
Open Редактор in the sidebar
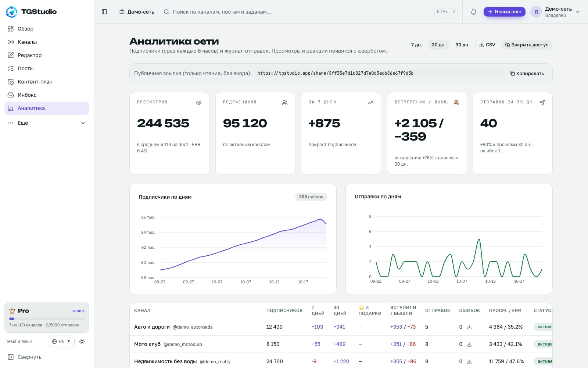(47, 55)
